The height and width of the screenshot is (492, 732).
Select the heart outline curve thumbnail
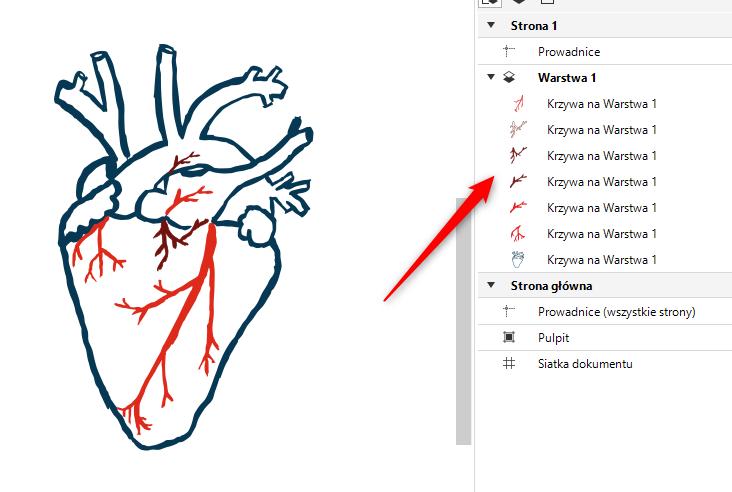(x=517, y=260)
